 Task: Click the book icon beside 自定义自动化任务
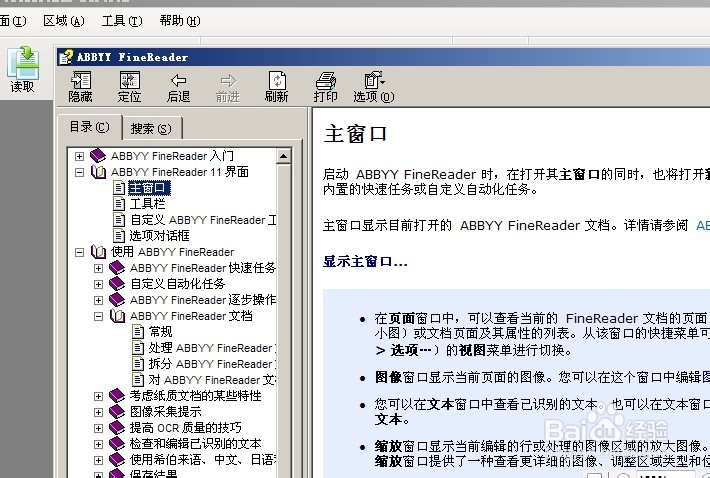pos(117,284)
